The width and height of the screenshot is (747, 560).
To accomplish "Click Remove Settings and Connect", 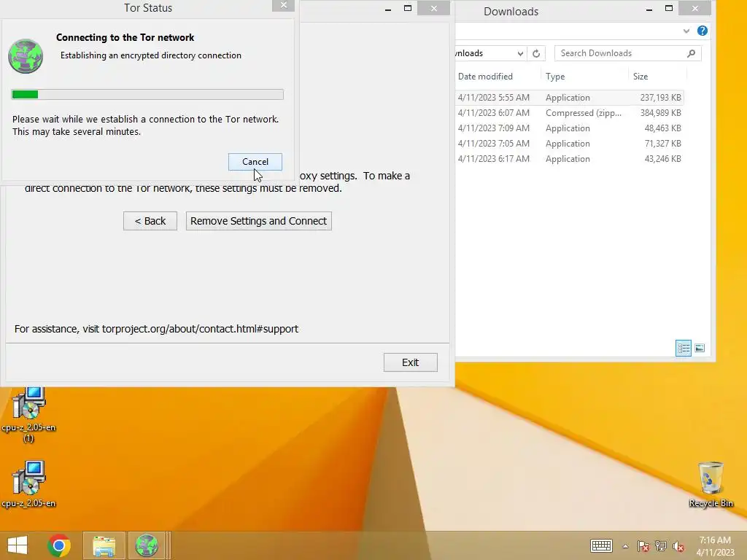I will 259,221.
